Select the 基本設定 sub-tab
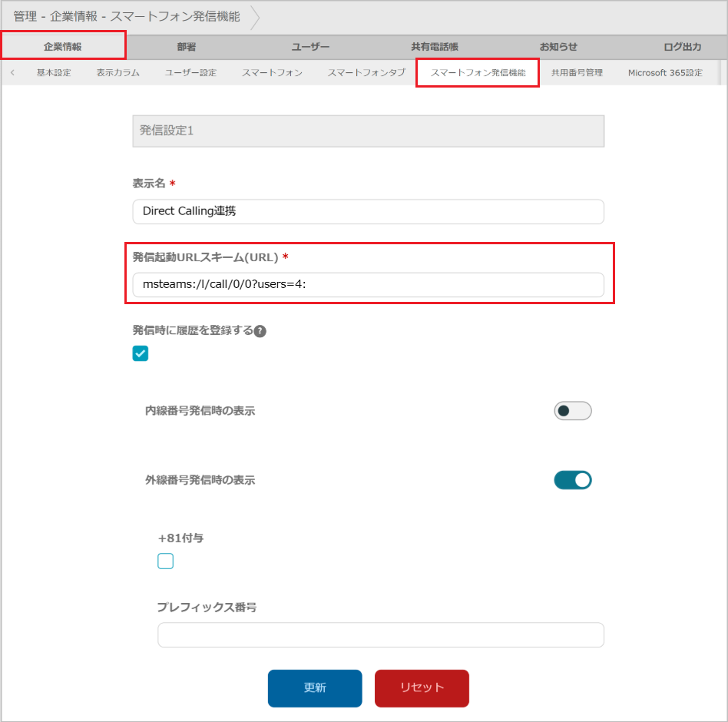728x722 pixels. 54,72
